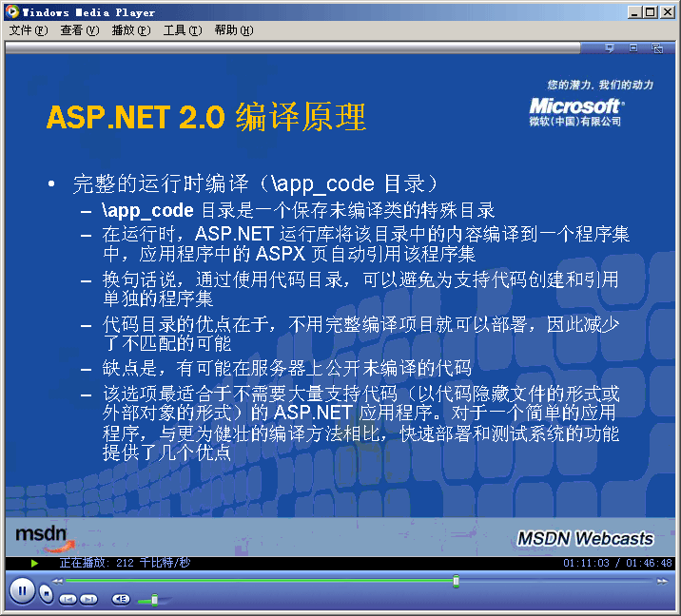The image size is (681, 616).
Task: Skip to the previous track
Action: pos(68,600)
